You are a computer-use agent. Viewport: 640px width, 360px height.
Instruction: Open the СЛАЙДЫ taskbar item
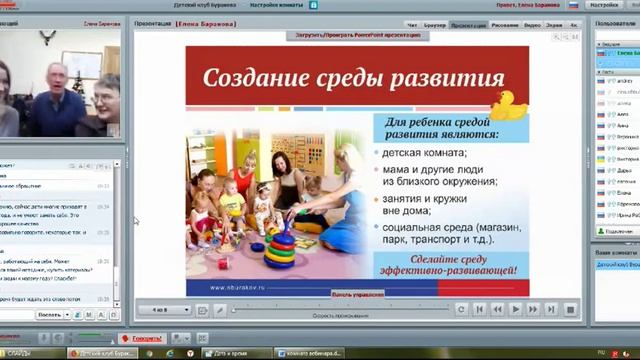pyautogui.click(x=32, y=353)
